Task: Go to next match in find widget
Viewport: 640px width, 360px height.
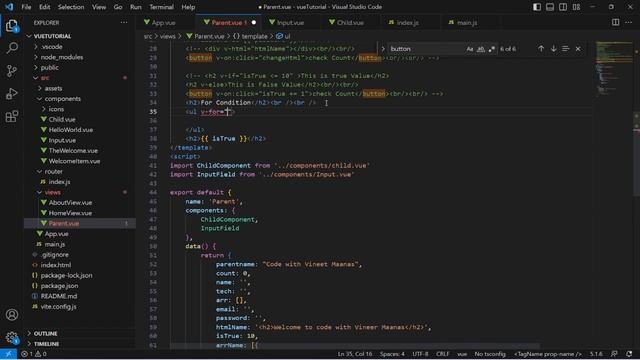Action: pyautogui.click(x=553, y=49)
